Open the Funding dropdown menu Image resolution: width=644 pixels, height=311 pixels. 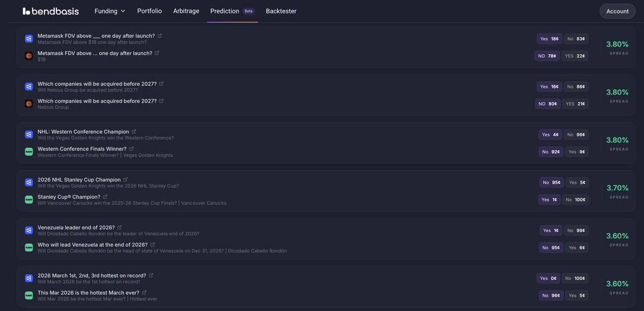pos(110,11)
